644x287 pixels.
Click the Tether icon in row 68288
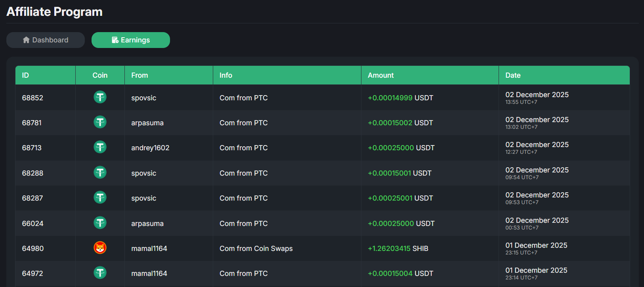[x=100, y=172]
